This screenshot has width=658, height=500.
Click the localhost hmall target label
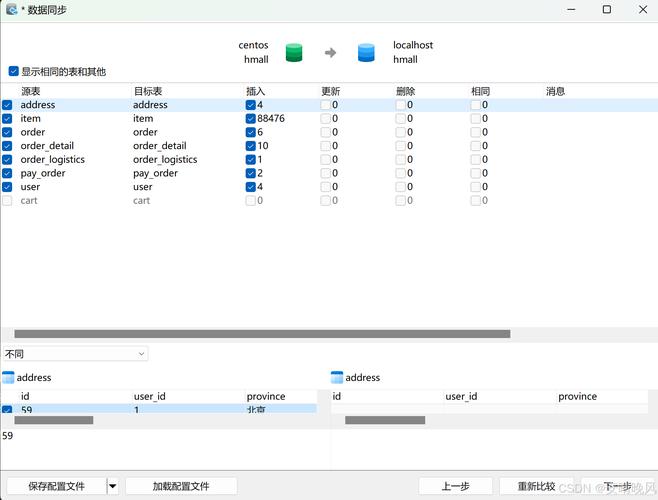click(413, 52)
